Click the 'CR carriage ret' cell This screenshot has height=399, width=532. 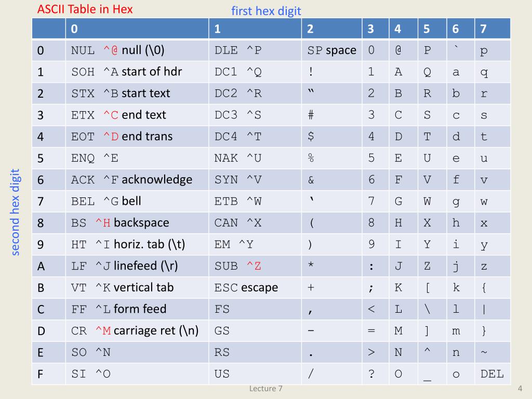click(x=137, y=331)
